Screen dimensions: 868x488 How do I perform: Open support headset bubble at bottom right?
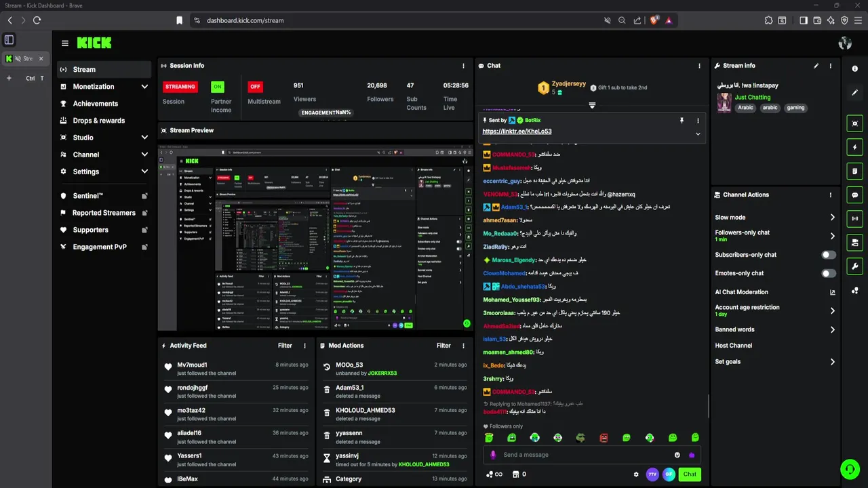(x=850, y=468)
